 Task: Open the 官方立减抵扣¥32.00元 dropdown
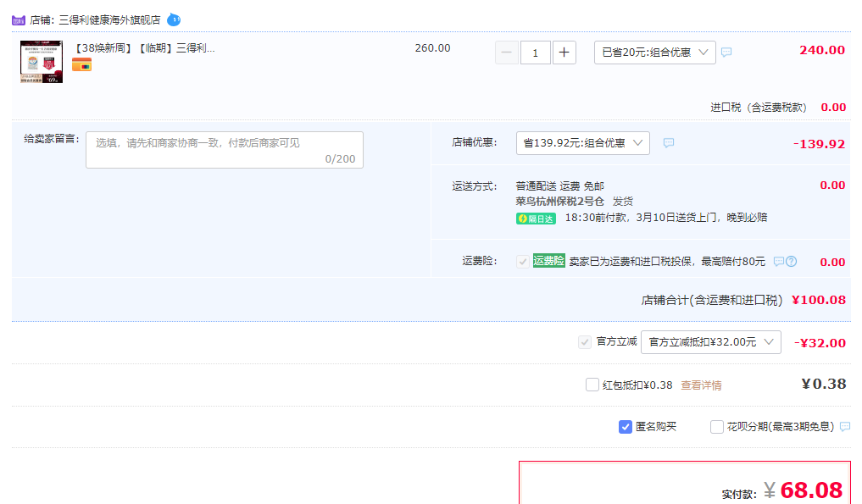coord(711,342)
